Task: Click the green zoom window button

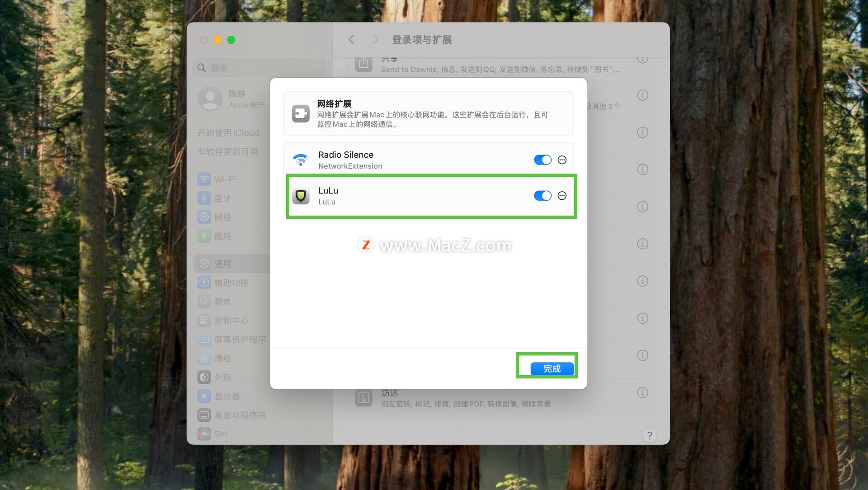Action: [x=231, y=40]
